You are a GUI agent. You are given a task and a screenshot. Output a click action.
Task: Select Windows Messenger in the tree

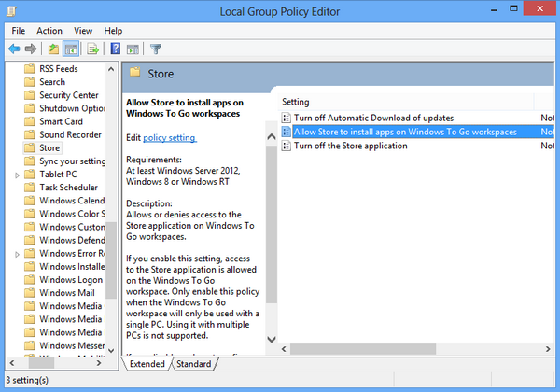pos(72,345)
